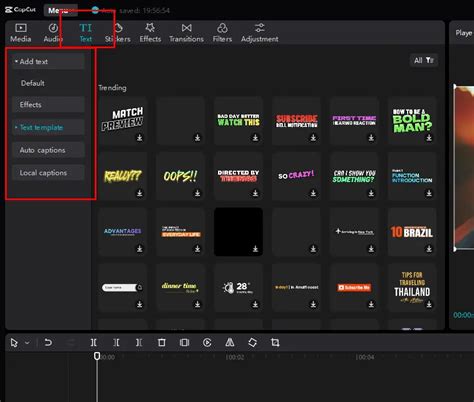This screenshot has height=402, width=474.
Task: Click the crop icon in timeline toolbar
Action: 275,342
